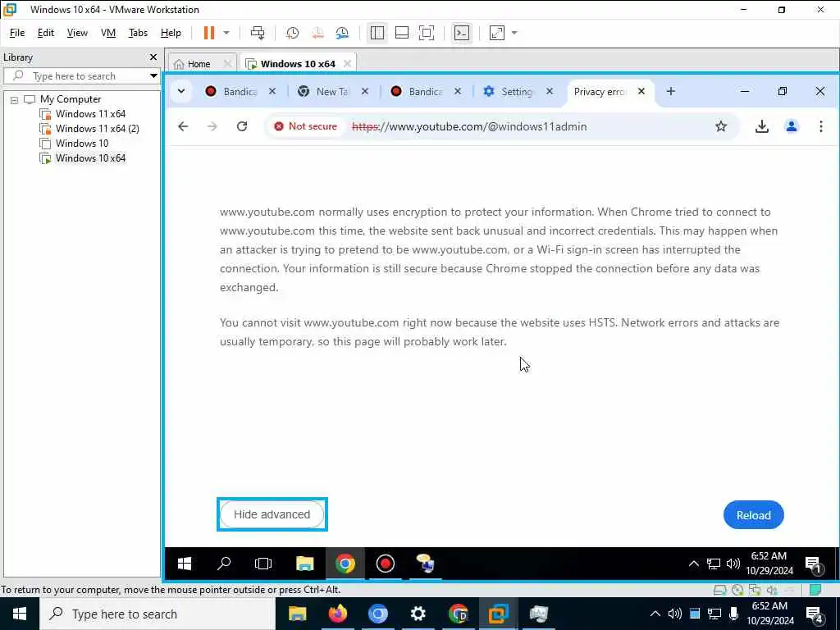Show hidden icons in guest system tray
The height and width of the screenshot is (630, 840).
[694, 564]
